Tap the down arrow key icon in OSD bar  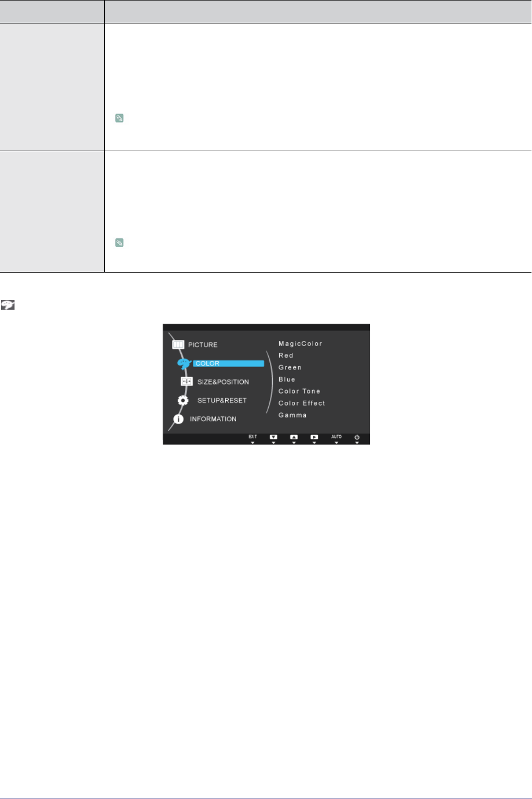pos(274,437)
